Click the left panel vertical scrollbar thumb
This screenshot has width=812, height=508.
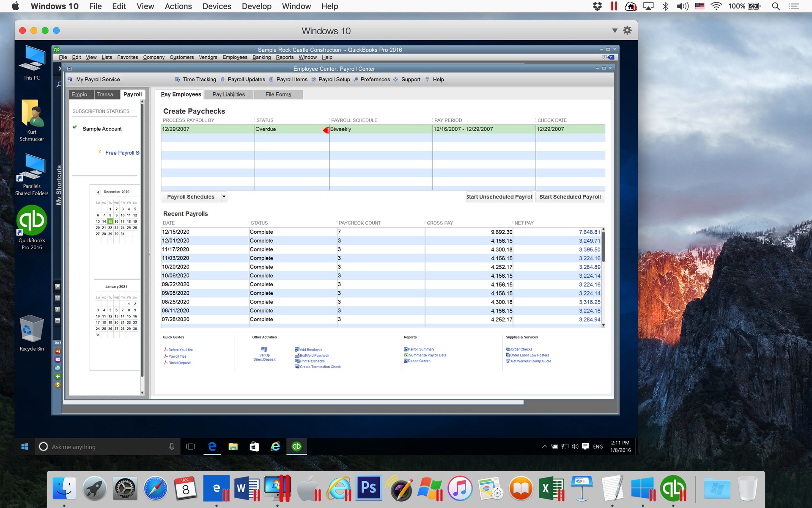142,240
